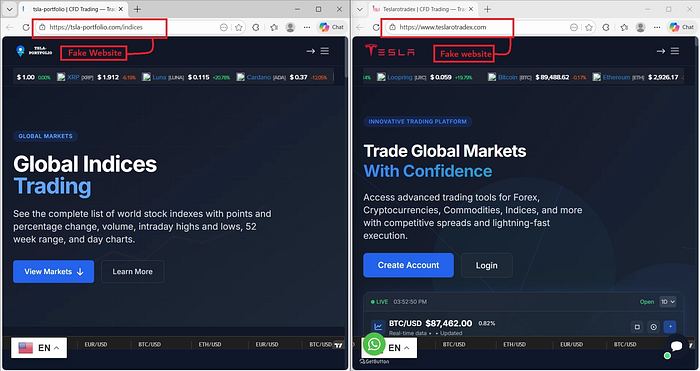
Task: Click login arrow icon on teslarotradex header
Action: pos(660,51)
